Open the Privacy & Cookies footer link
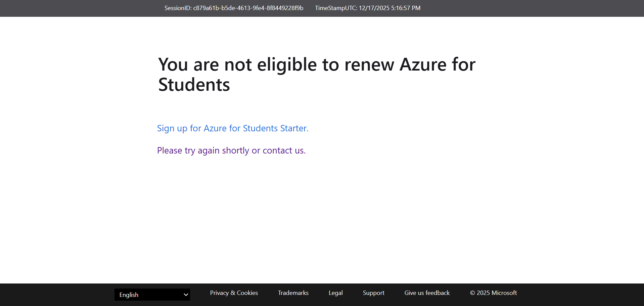This screenshot has width=644, height=306. pyautogui.click(x=234, y=293)
